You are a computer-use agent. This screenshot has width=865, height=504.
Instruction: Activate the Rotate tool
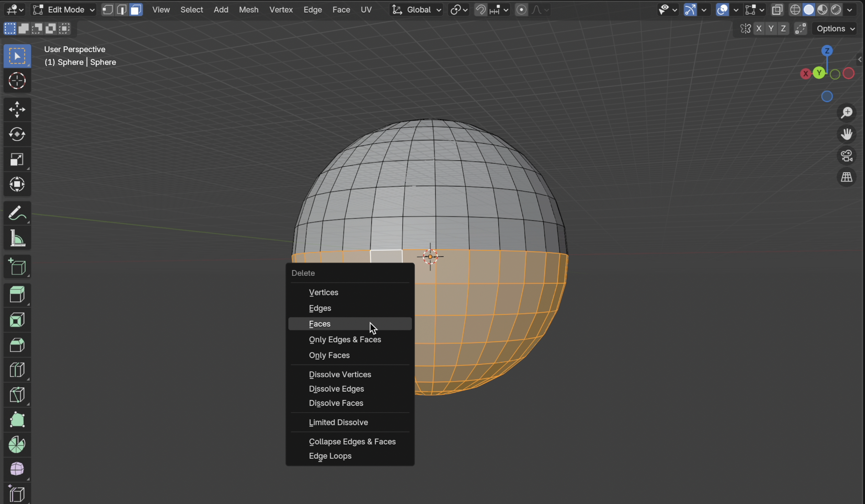tap(17, 135)
